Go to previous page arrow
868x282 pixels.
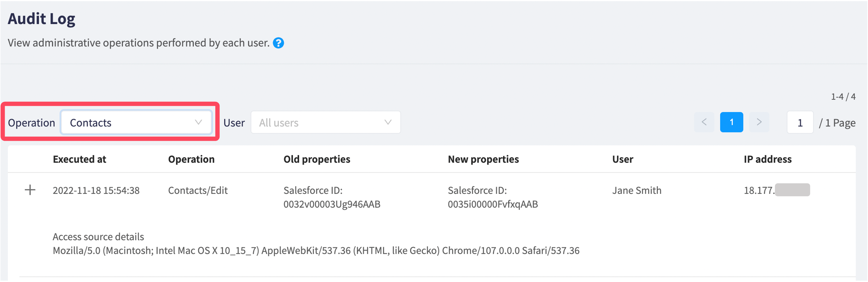point(704,122)
